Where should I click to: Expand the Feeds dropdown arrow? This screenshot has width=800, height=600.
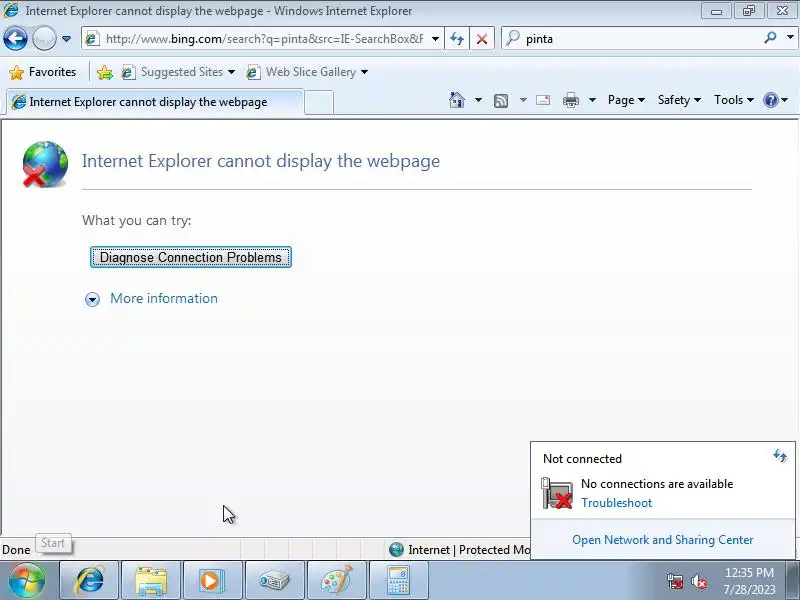pyautogui.click(x=523, y=100)
